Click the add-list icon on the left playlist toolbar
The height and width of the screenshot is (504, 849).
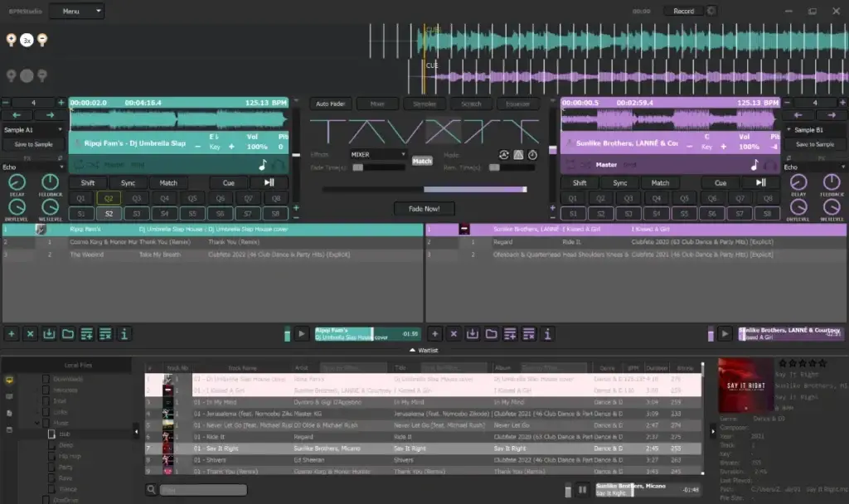[86, 334]
